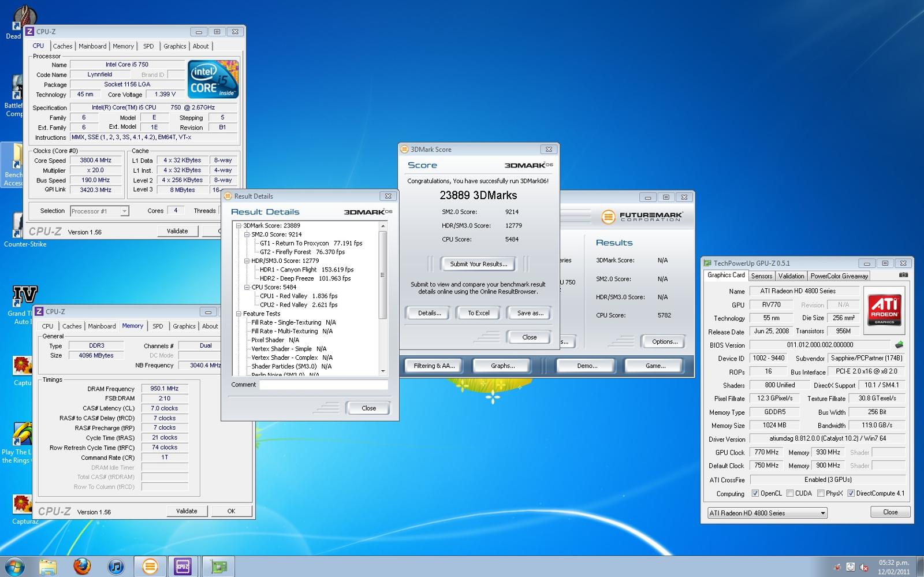Image resolution: width=924 pixels, height=577 pixels.
Task: Click the Save as button
Action: pos(530,313)
